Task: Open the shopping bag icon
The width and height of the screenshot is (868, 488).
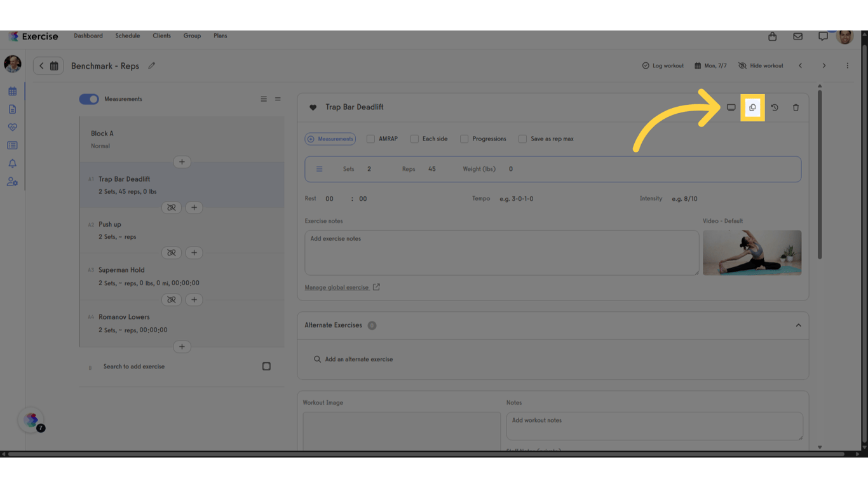Action: point(773,37)
